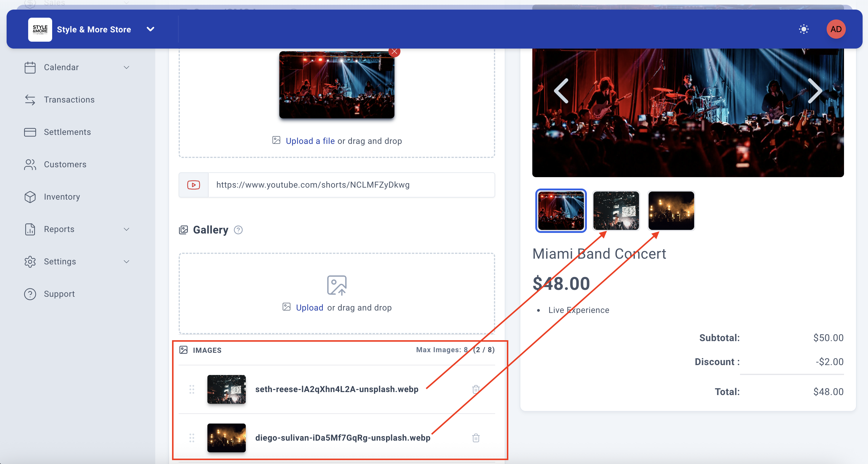Screen dimensions: 868x464
Task: Go to next preview image arrow
Action: (x=815, y=91)
